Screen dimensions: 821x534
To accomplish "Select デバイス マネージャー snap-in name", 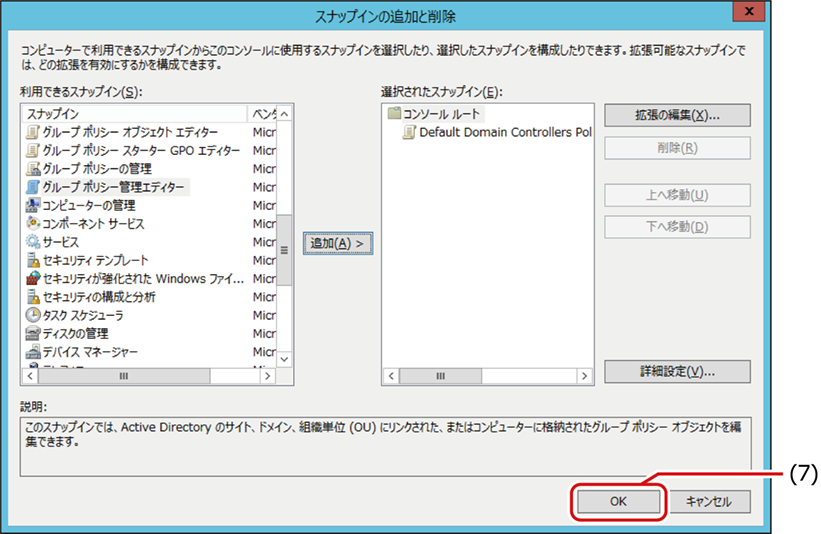I will tap(90, 352).
